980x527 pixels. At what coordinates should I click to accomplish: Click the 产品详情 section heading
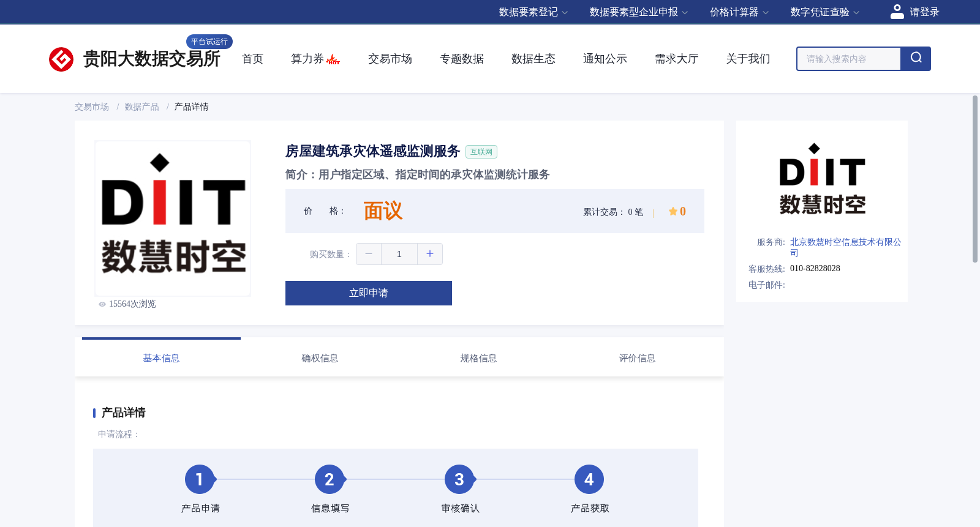coord(123,413)
